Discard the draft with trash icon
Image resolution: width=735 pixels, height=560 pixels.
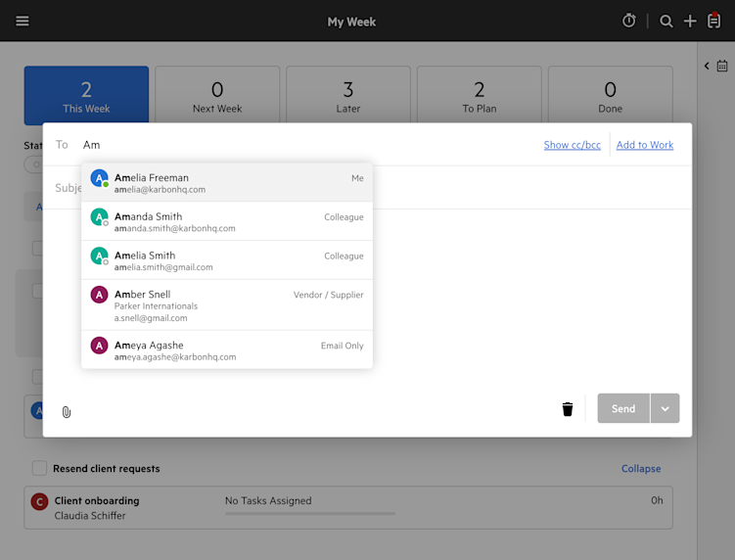[x=568, y=409]
